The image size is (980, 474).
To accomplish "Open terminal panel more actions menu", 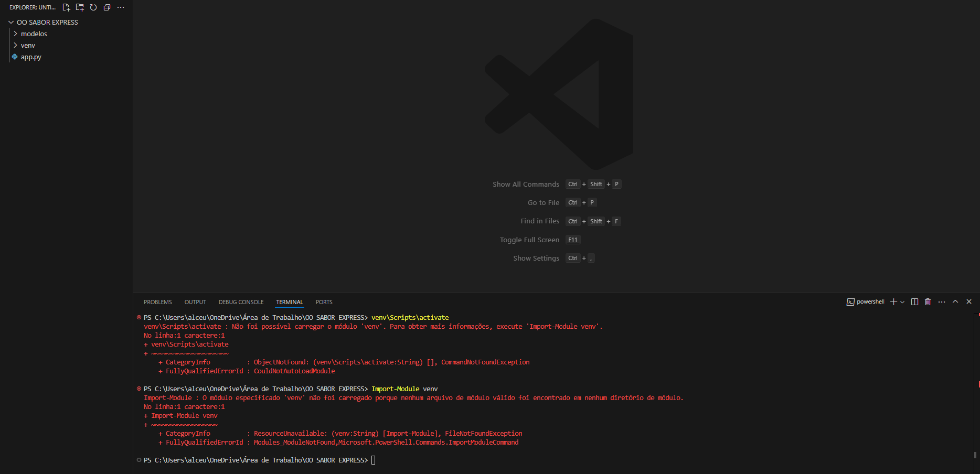I will pyautogui.click(x=942, y=301).
